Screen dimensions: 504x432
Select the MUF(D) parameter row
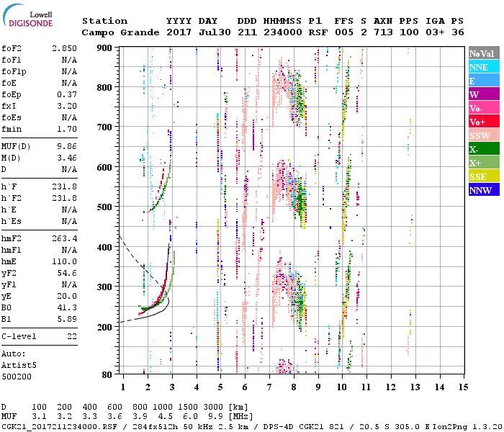[40, 145]
